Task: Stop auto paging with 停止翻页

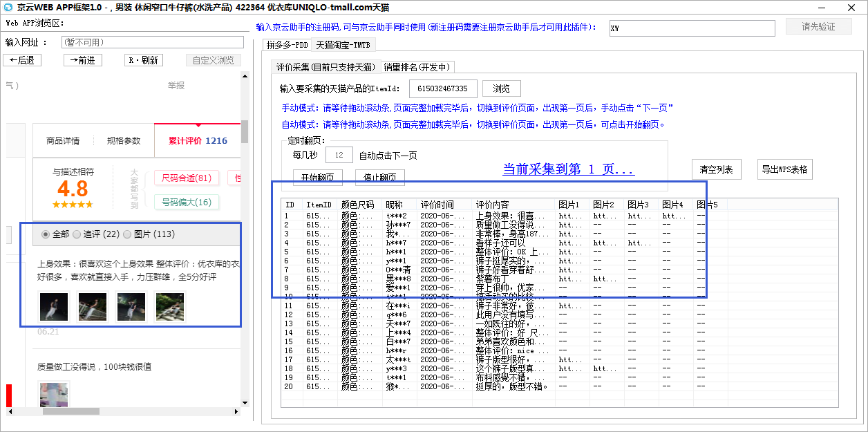Action: 380,178
